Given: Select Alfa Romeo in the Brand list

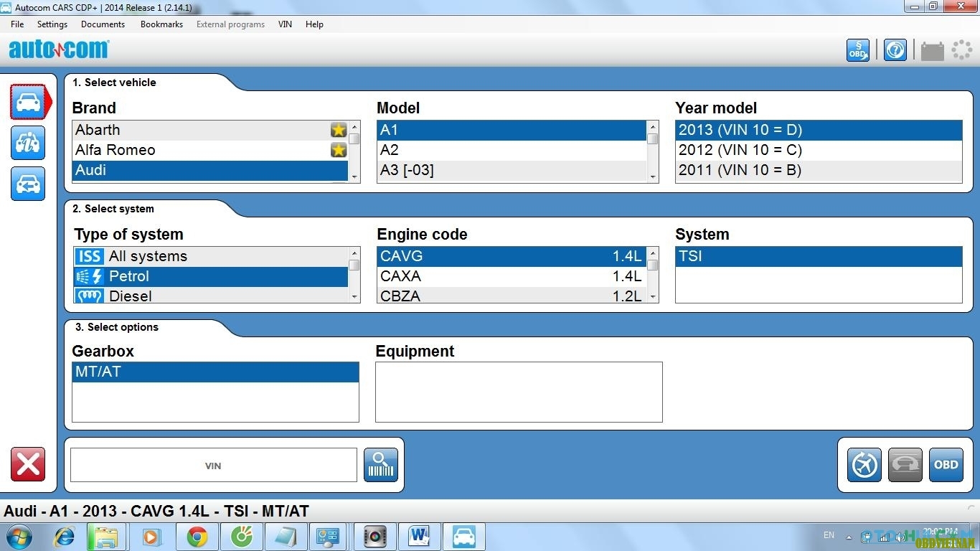Looking at the screenshot, I should [210, 150].
